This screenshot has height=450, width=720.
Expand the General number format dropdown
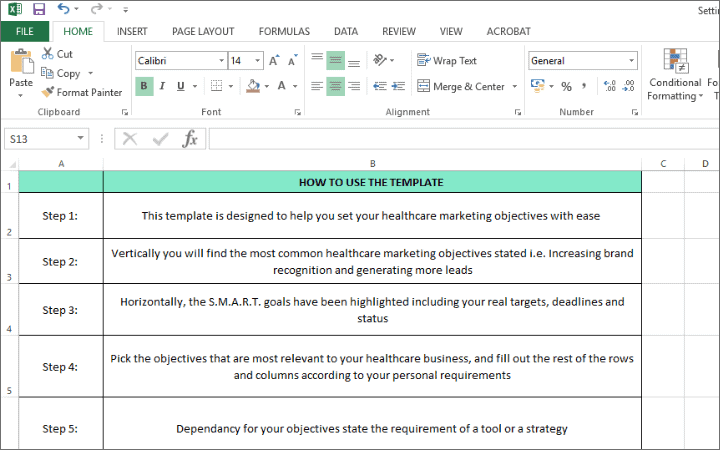coord(631,61)
